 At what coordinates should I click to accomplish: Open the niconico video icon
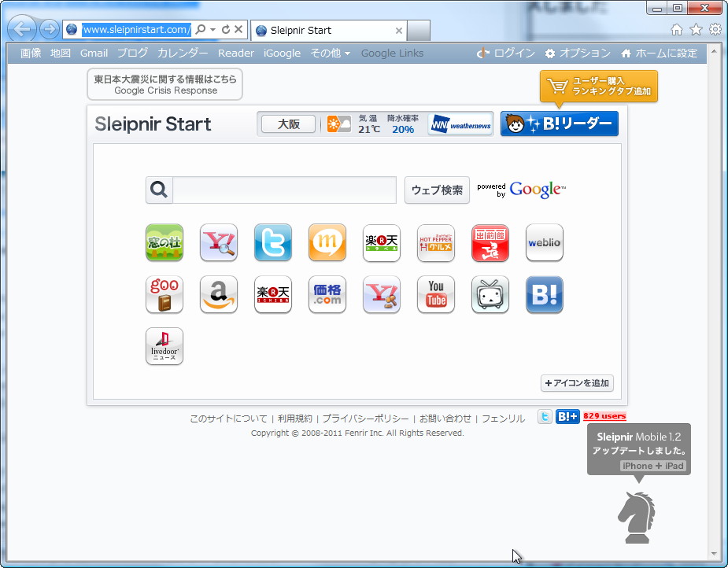click(x=490, y=294)
